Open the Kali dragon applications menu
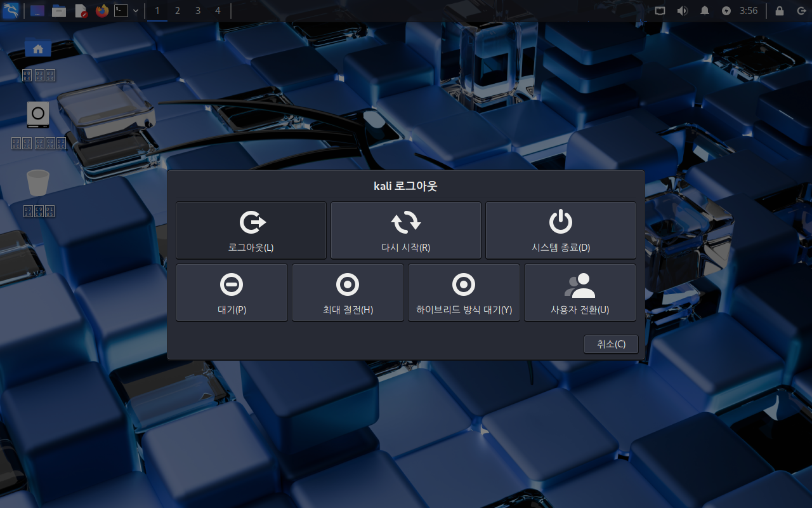 click(10, 11)
